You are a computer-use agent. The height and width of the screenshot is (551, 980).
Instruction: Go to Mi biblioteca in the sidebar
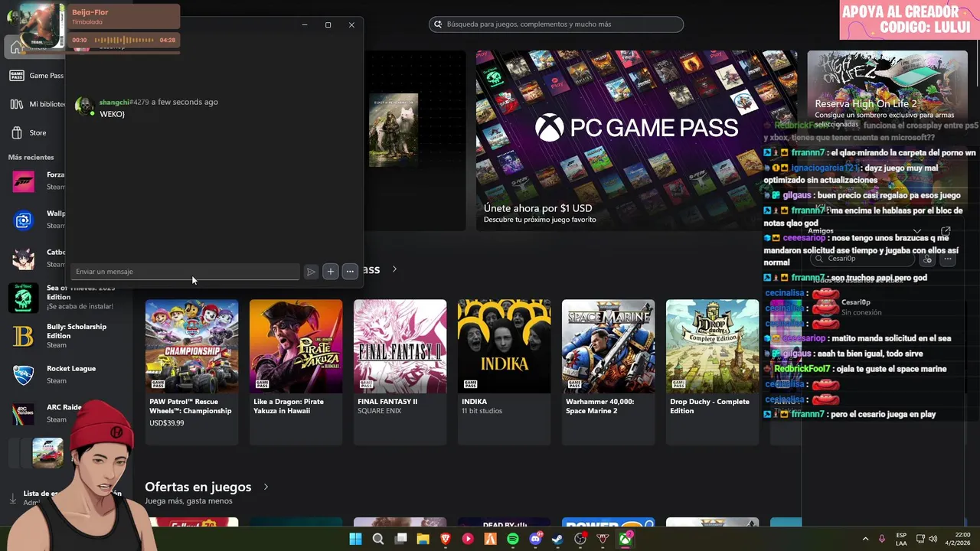point(37,104)
